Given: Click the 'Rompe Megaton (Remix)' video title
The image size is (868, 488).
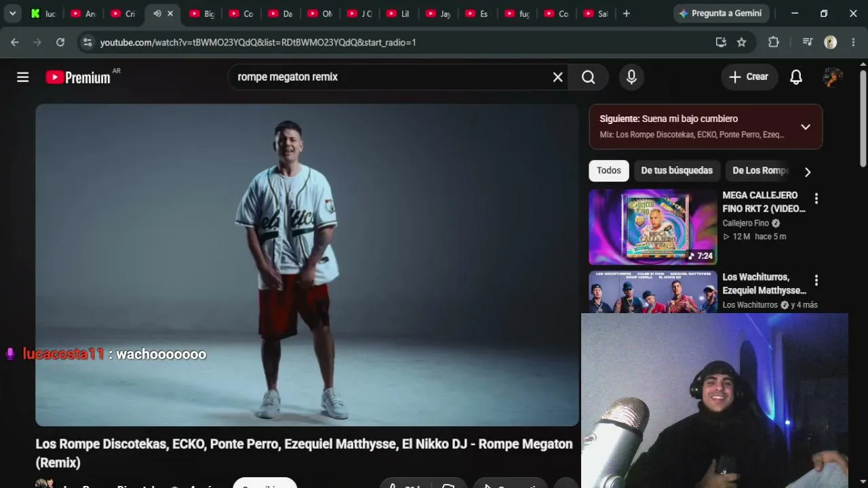Looking at the screenshot, I should [304, 453].
